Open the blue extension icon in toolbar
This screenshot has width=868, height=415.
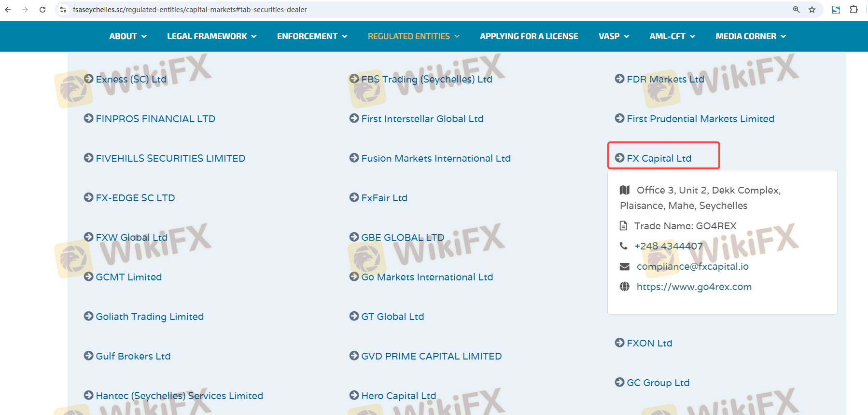point(836,10)
